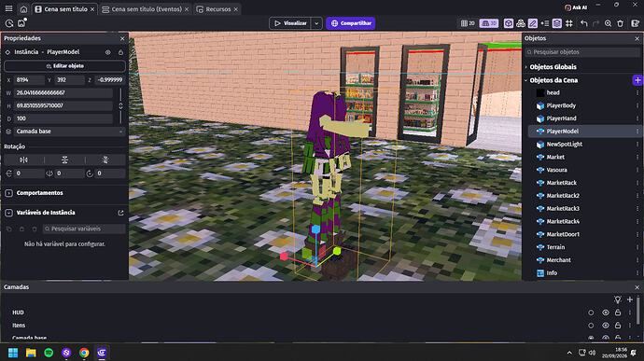
Task: Add a new object with plus button
Action: coord(637,80)
